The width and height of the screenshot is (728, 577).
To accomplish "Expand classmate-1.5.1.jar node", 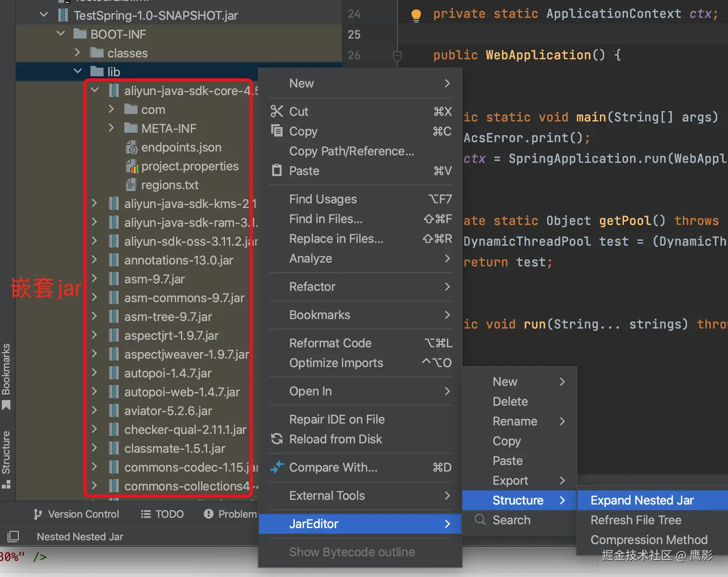I will (x=95, y=448).
